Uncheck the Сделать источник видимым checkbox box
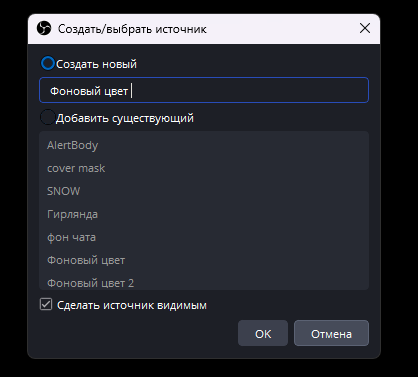The width and height of the screenshot is (418, 377). [x=46, y=304]
